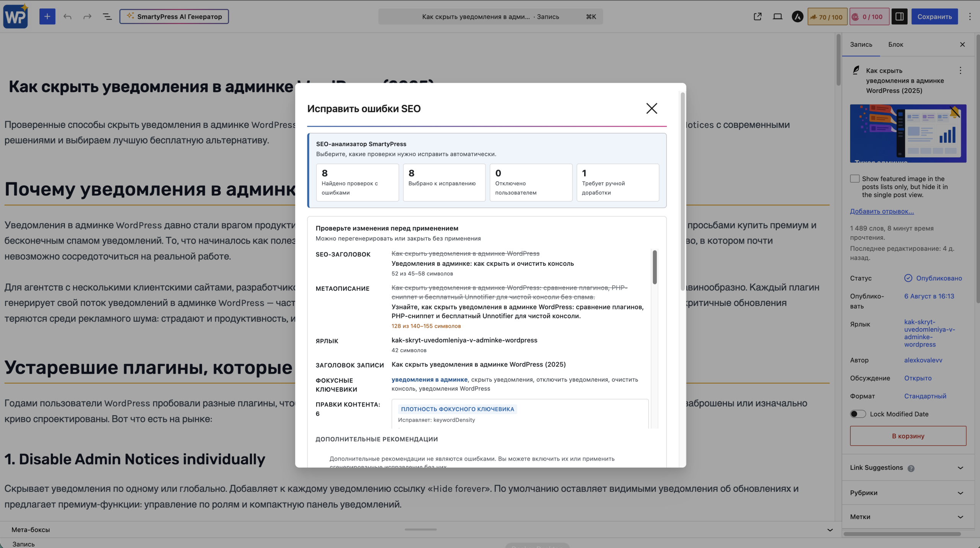Open SEO score 70 / 100 badge

[827, 16]
